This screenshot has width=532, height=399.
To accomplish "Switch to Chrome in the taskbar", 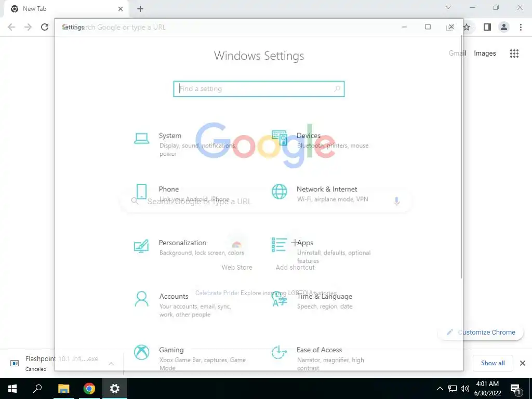I will [x=89, y=389].
